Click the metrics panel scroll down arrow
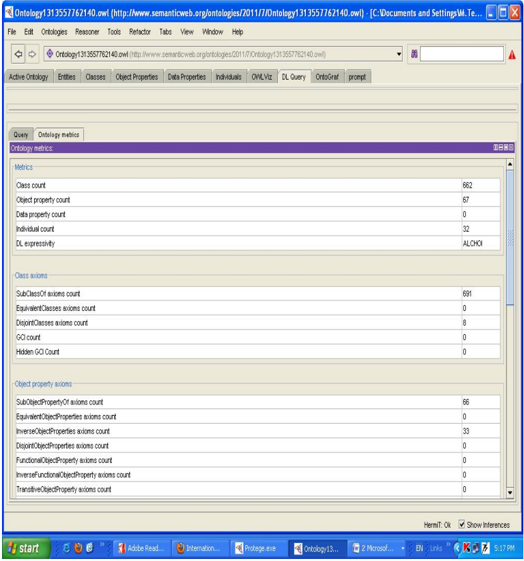Image resolution: width=524 pixels, height=561 pixels. (510, 493)
